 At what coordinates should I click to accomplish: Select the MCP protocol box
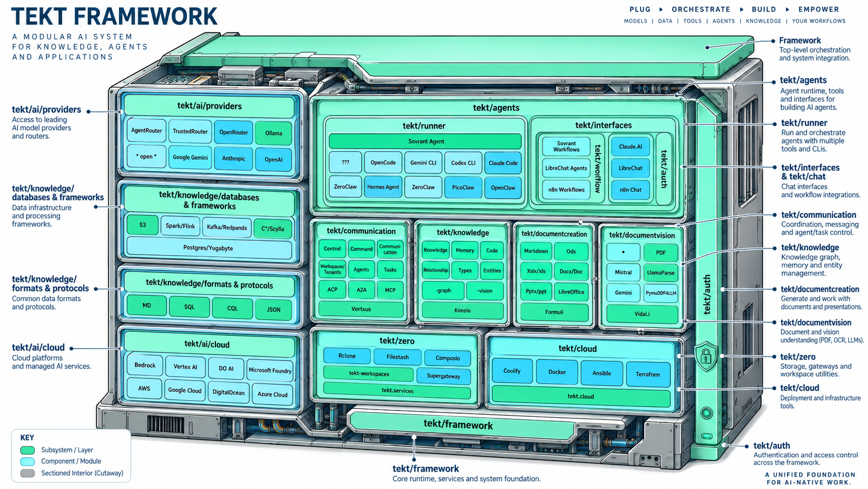tap(390, 290)
